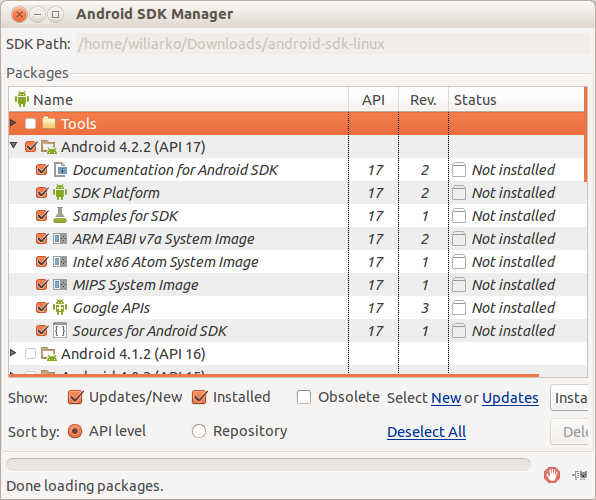Enable the Obsolete show filter
Viewport: 596px width, 500px height.
304,397
